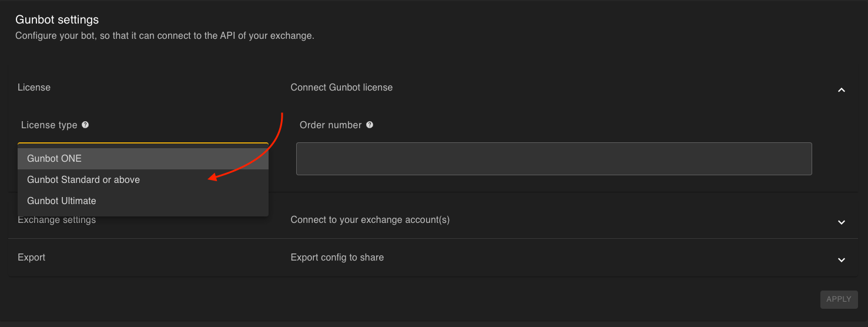Click the Connect Gunbot license text
This screenshot has width=868, height=327.
[x=341, y=88]
